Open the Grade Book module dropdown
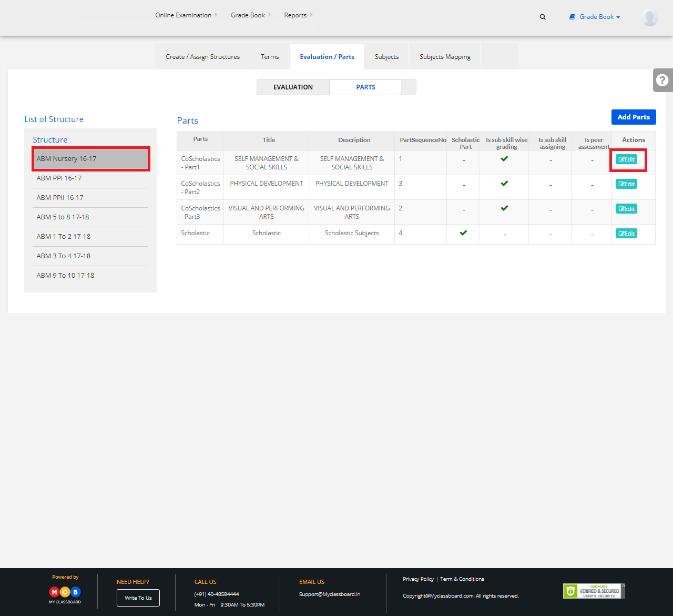 (x=595, y=17)
